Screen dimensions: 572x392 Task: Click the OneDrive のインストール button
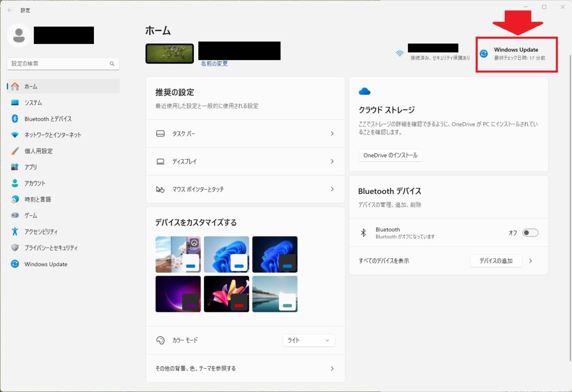[390, 155]
